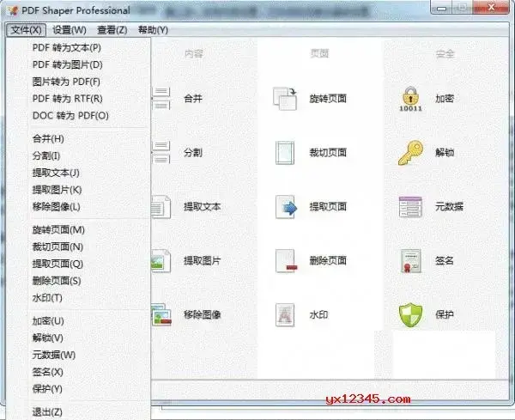Click the Merge (合并) document icon
Image resolution: width=515 pixels, height=420 pixels.
click(161, 98)
